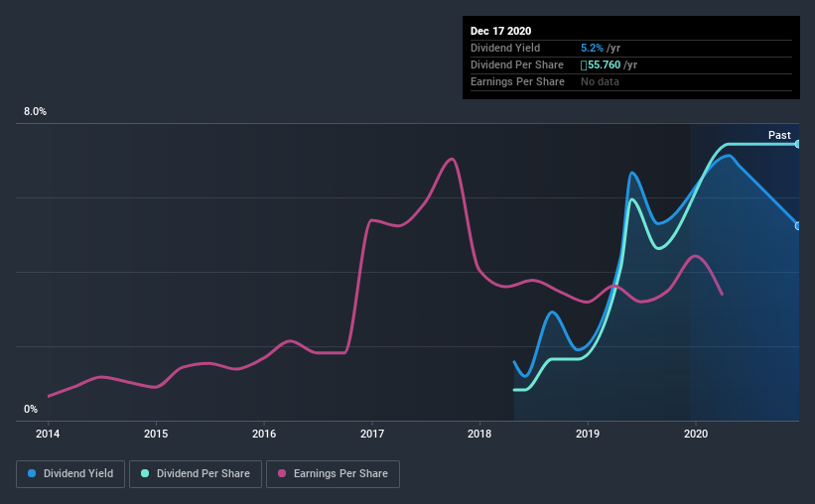Click the 2020 x-axis label

coord(696,434)
